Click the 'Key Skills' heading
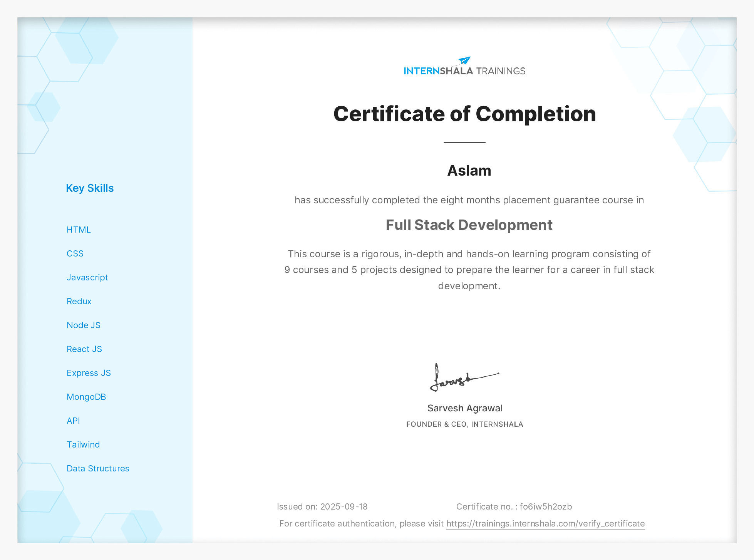Screen dimensions: 754x560 90,188
